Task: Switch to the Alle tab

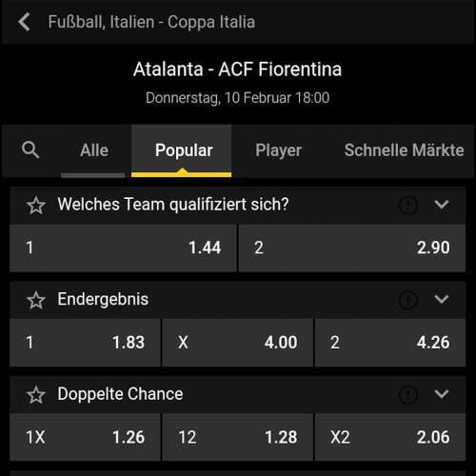Action: pyautogui.click(x=94, y=150)
